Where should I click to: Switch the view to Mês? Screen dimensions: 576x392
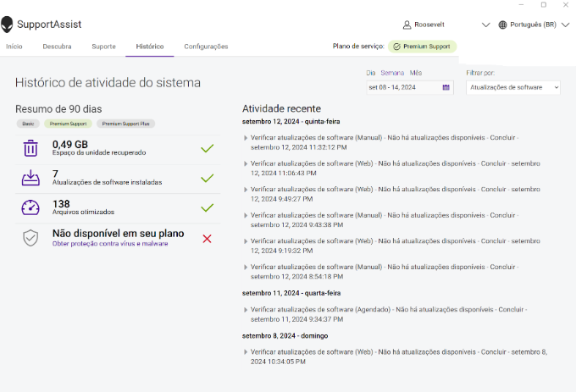coord(416,73)
